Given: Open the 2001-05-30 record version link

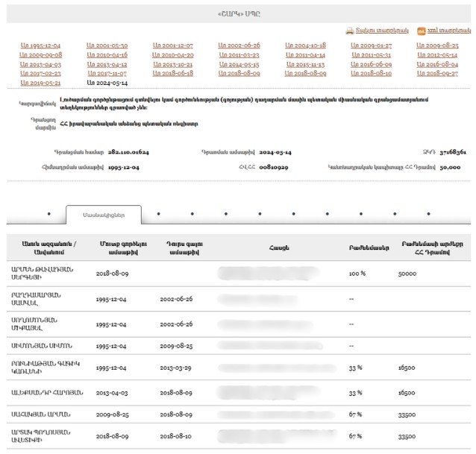Looking at the screenshot, I should 107,45.
